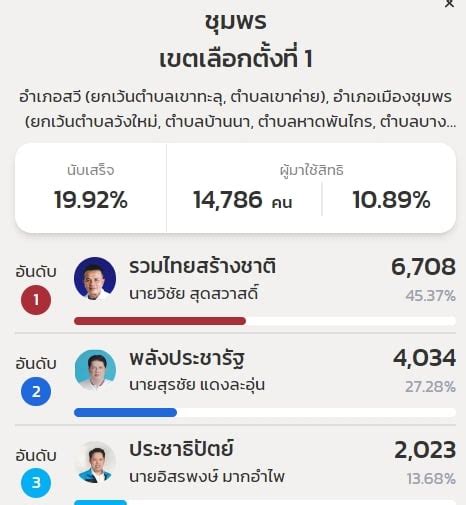The width and height of the screenshot is (466, 505).
Task: Click candidate photo of นายอิสรพงษ์ มากอำไพ
Action: click(x=95, y=462)
